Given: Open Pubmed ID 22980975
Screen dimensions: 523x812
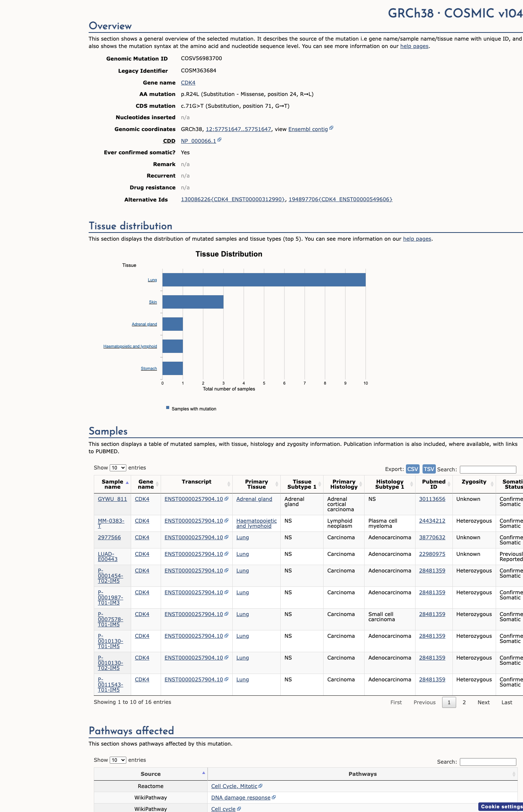Looking at the screenshot, I should click(x=432, y=554).
